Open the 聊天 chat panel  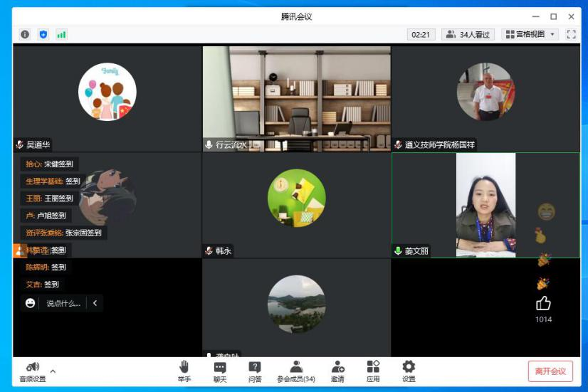[x=220, y=371]
